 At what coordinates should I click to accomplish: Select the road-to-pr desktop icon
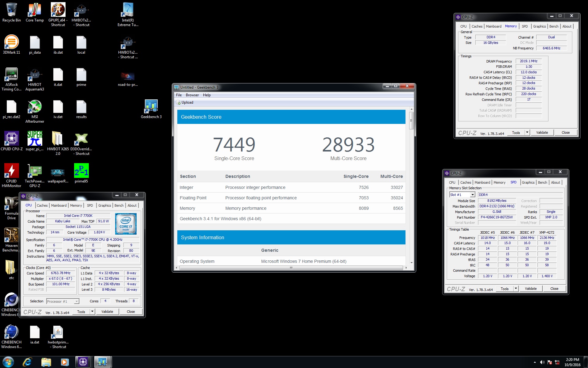[x=128, y=79]
